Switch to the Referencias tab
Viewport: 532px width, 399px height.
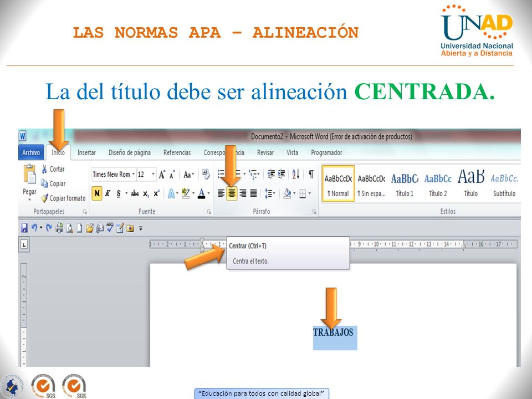(177, 152)
